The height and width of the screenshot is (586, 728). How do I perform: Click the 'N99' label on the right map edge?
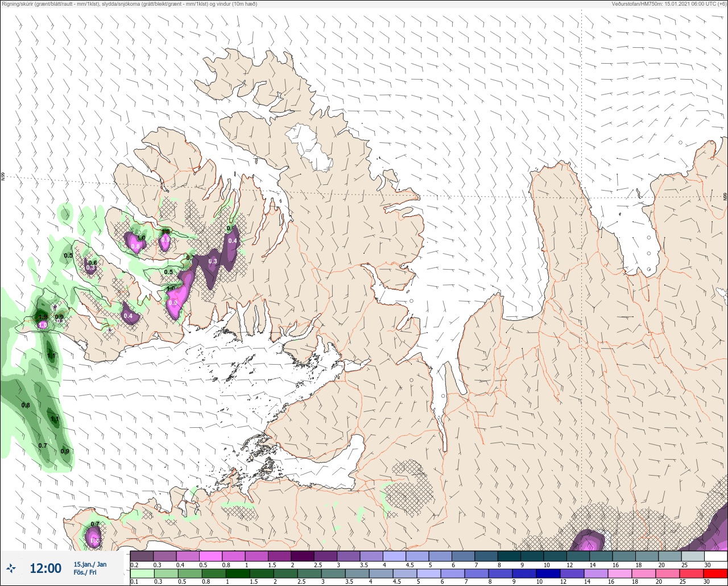tap(725, 197)
